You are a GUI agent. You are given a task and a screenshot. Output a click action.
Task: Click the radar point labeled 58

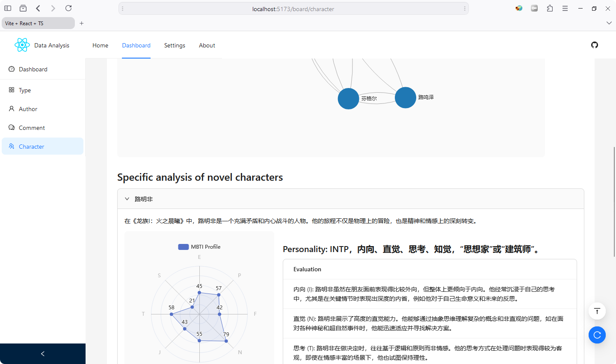click(x=172, y=314)
